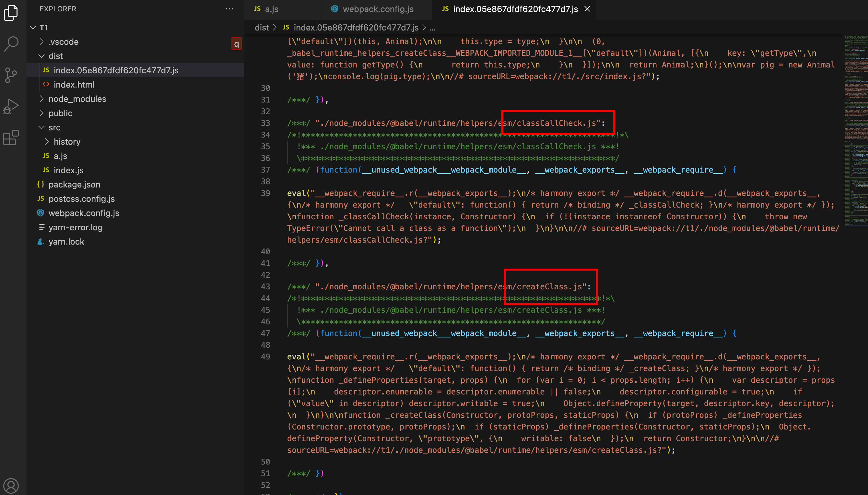
Task: Switch to the a.js editor tab
Action: point(283,9)
